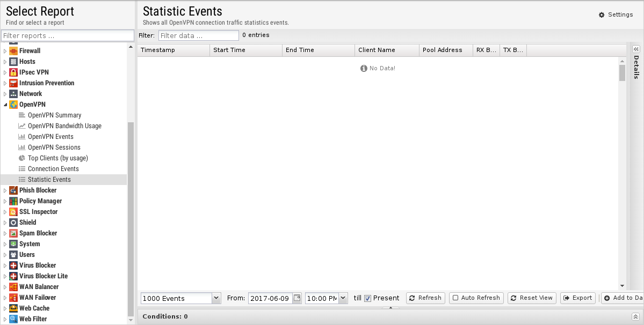This screenshot has height=325, width=644.
Task: Click the Top Clients pie chart icon
Action: point(22,158)
